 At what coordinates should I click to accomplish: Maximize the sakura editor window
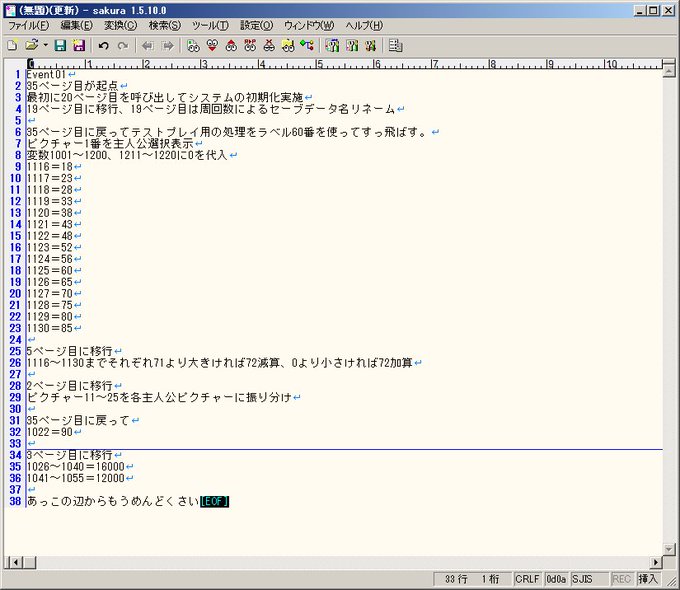(x=654, y=10)
